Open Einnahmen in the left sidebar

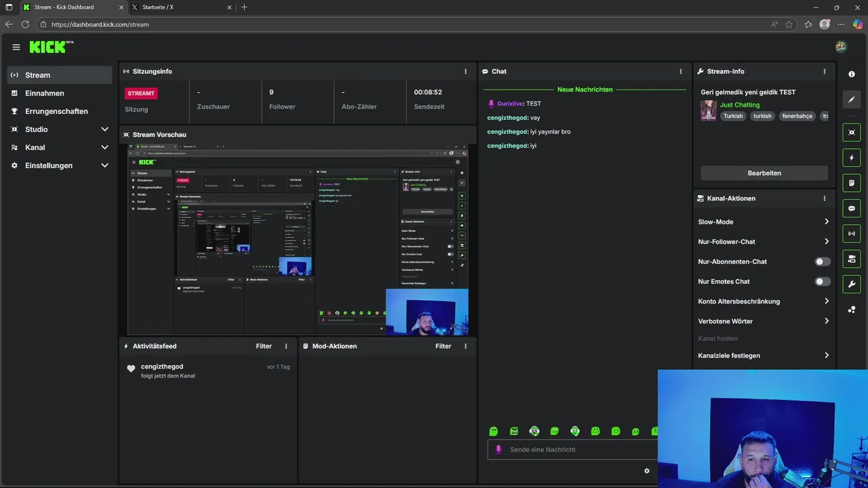[60, 94]
